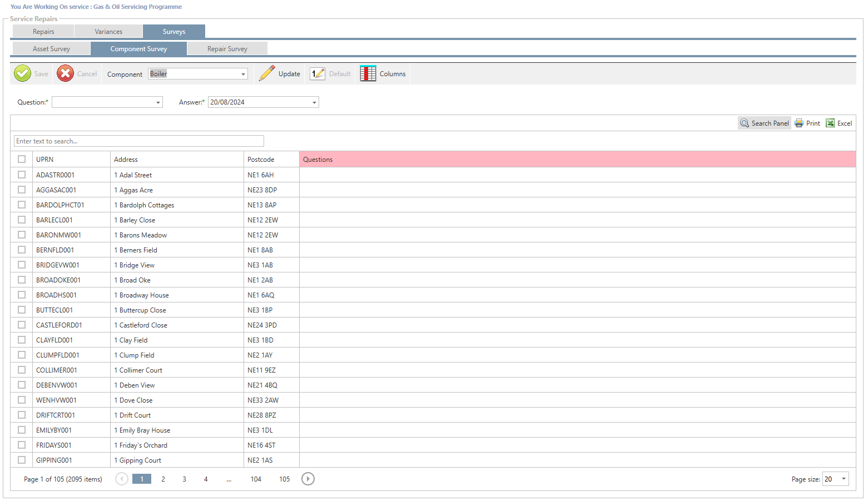Click the pencil Update icon
This screenshot has width=868, height=501.
pos(267,73)
